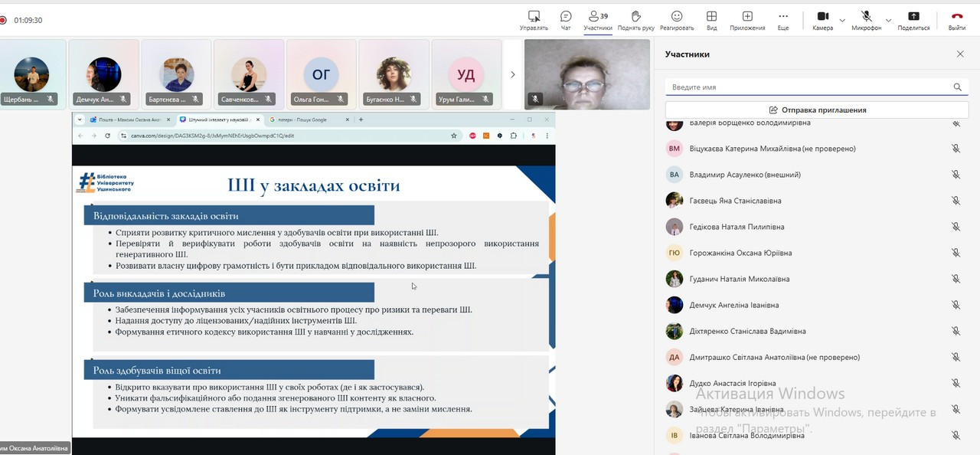Click the Управлять (Manage) screen icon
The height and width of the screenshot is (455, 980).
(534, 20)
